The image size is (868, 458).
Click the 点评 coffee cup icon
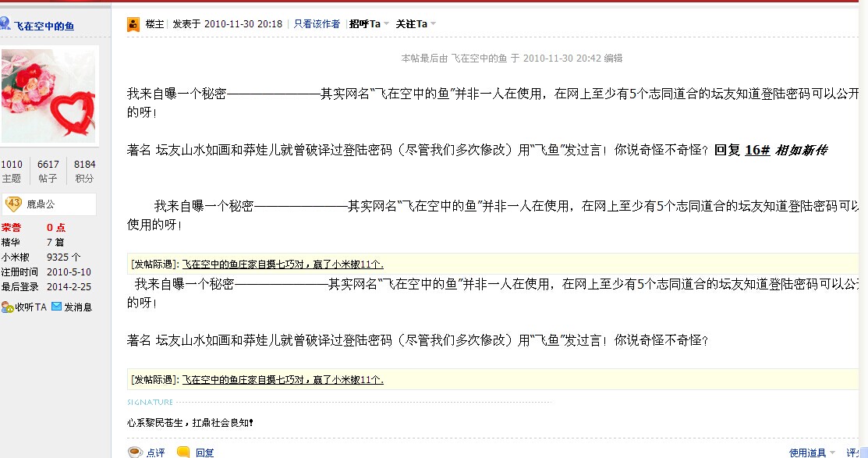click(135, 452)
